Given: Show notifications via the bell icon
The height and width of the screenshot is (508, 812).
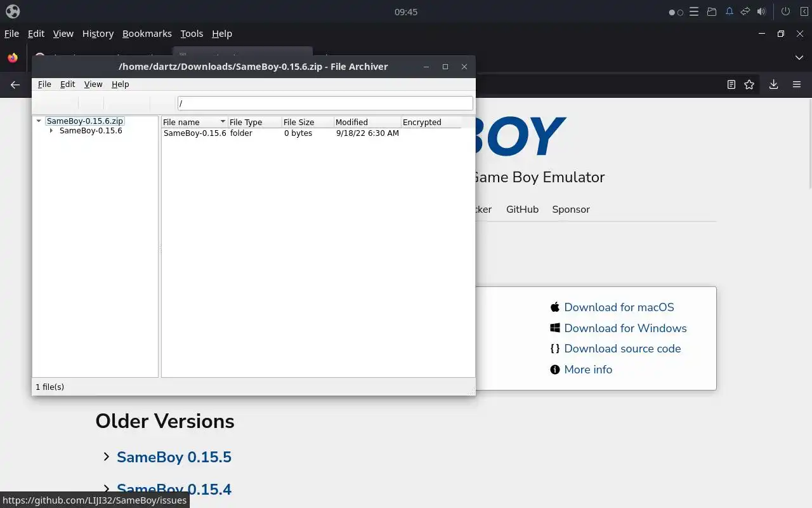Looking at the screenshot, I should tap(729, 11).
